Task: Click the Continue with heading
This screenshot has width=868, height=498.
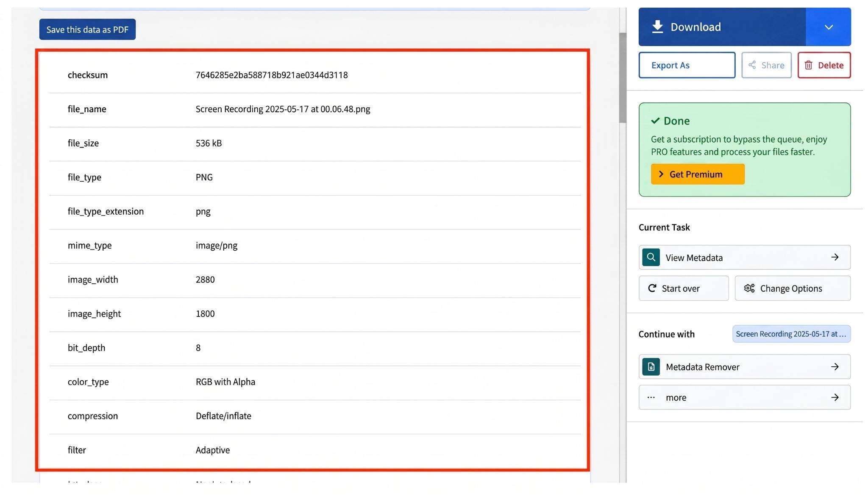Action: (x=667, y=334)
